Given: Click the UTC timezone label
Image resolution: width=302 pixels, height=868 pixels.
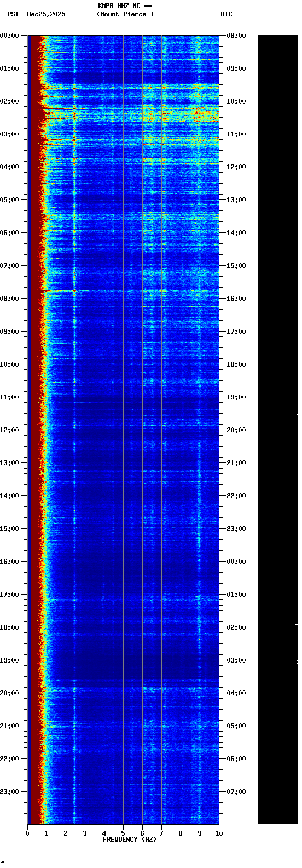Looking at the screenshot, I should point(226,14).
